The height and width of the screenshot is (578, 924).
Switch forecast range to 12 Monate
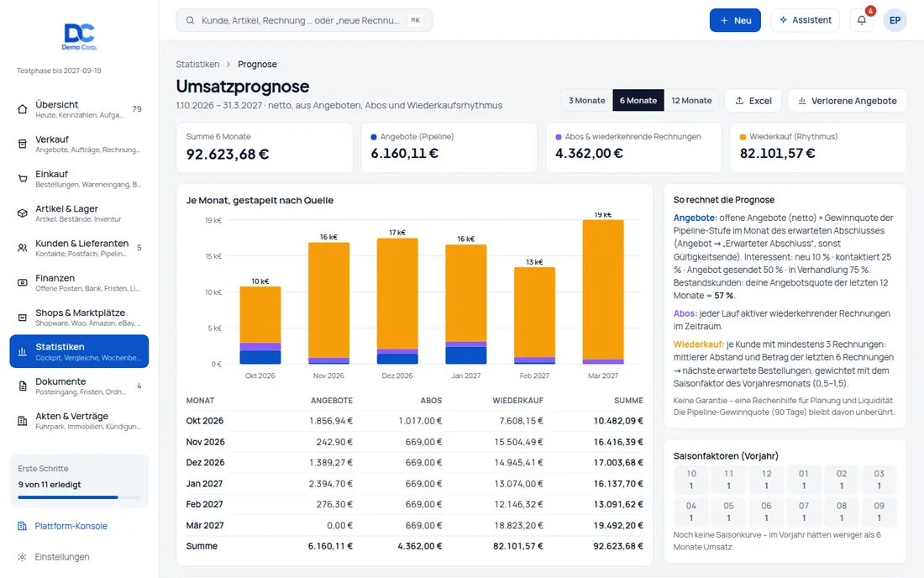point(691,101)
